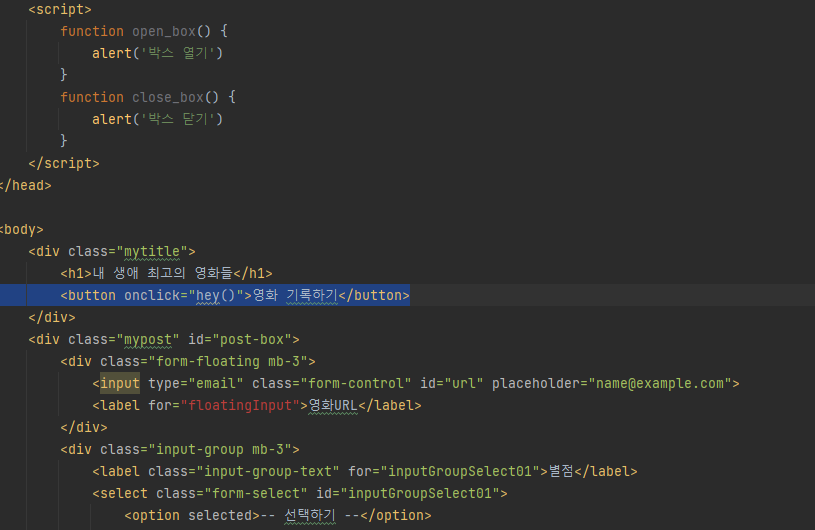Click the select id inputGroupSelect01 value
The image size is (815, 530).
pos(420,494)
